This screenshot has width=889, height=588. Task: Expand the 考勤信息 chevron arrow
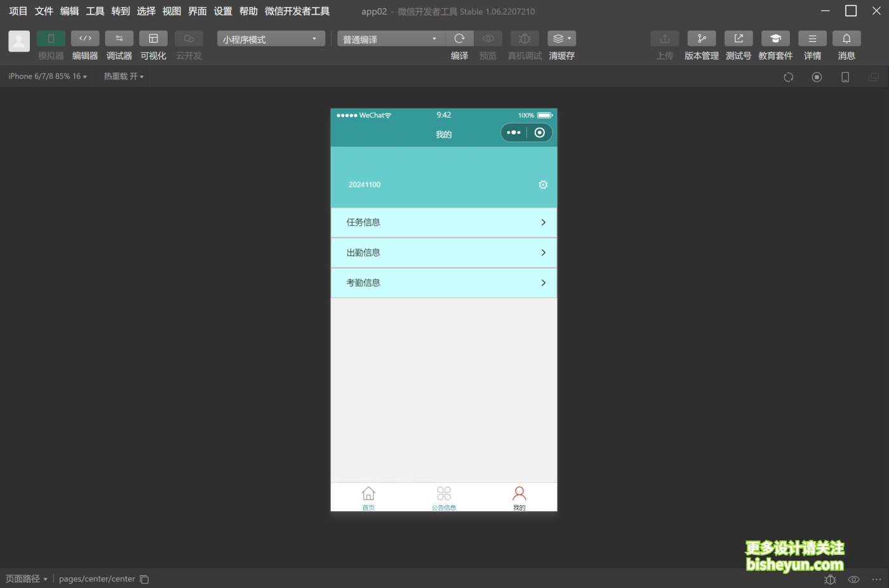[544, 283]
